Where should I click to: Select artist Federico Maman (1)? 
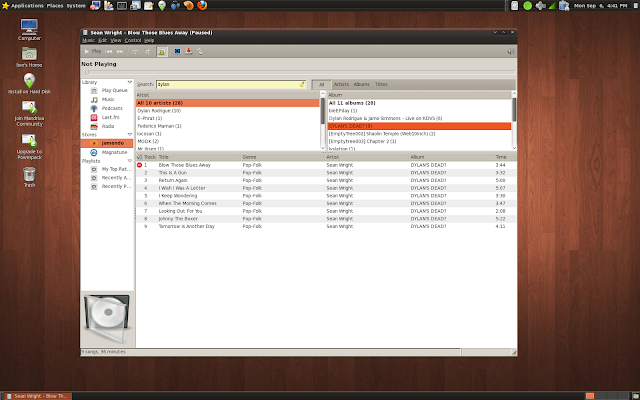click(x=227, y=126)
